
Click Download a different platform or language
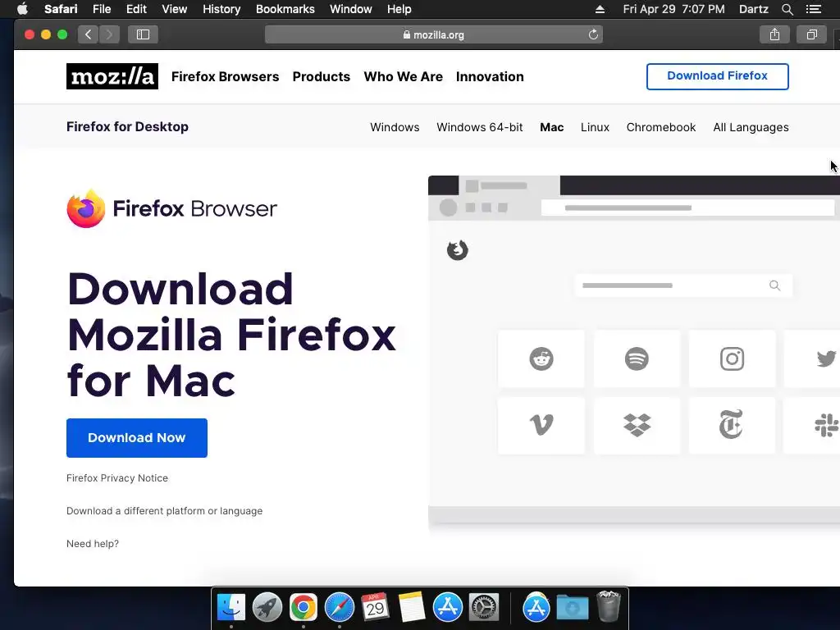tap(164, 511)
